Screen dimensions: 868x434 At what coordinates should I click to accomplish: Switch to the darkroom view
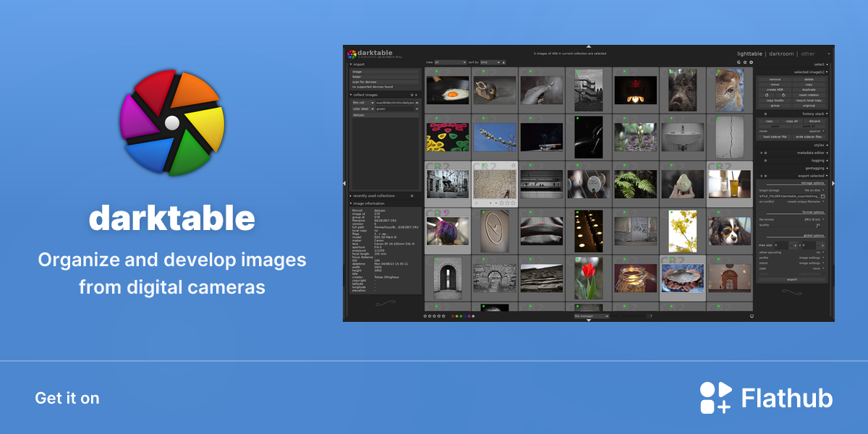[x=780, y=54]
